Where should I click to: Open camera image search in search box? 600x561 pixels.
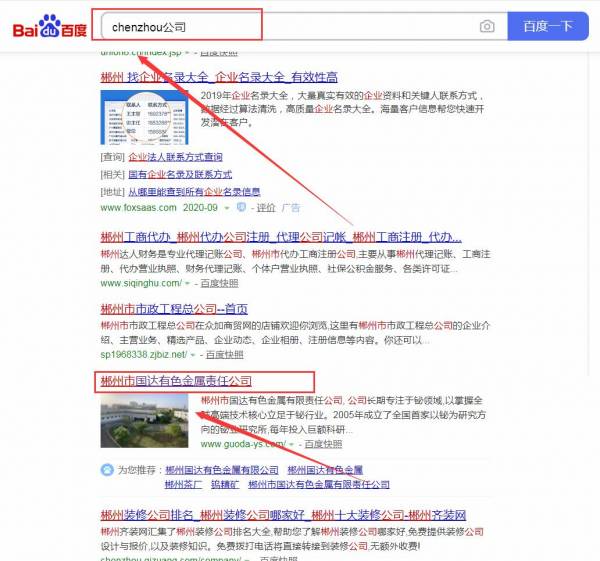[486, 26]
